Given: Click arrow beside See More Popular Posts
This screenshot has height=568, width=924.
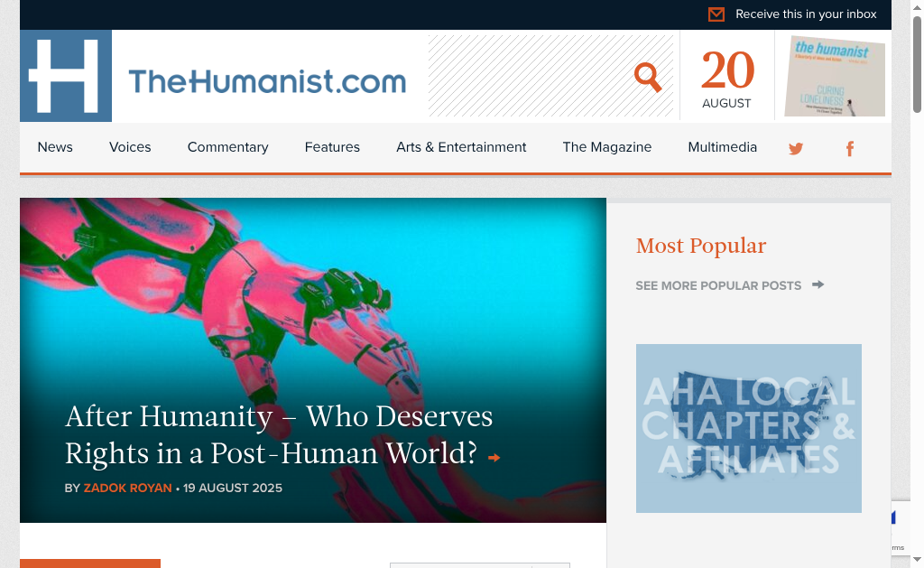Looking at the screenshot, I should point(818,284).
